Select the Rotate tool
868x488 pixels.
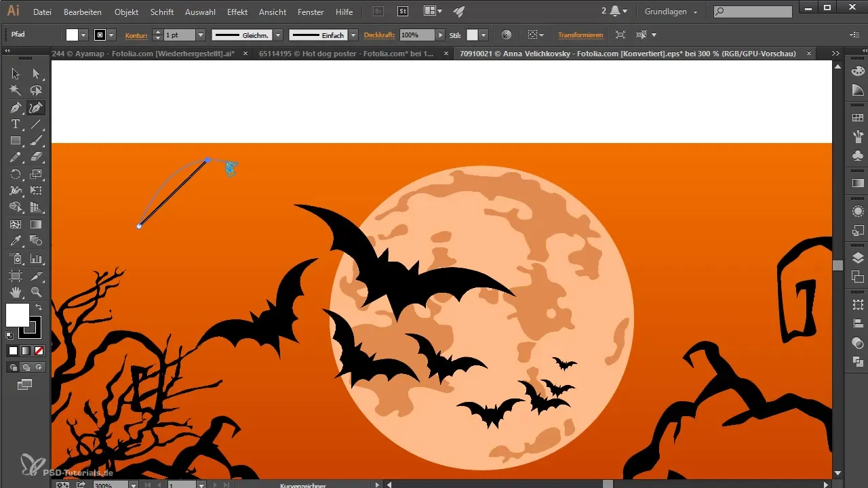[x=16, y=174]
